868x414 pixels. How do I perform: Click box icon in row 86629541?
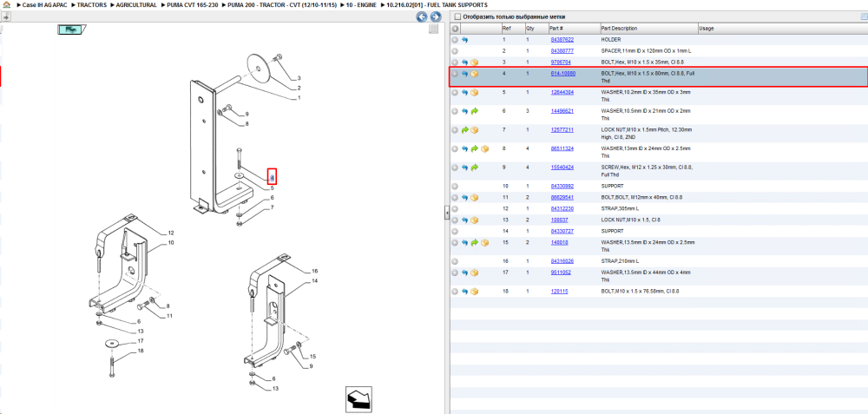tap(475, 198)
